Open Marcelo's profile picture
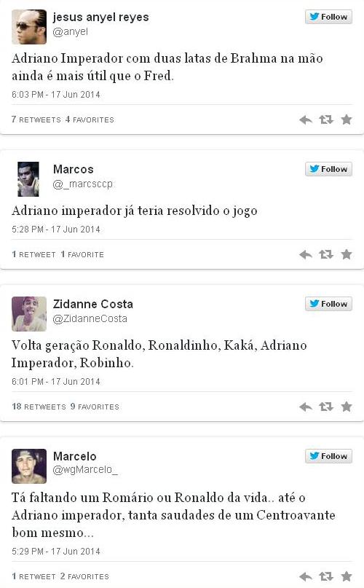 click(29, 466)
